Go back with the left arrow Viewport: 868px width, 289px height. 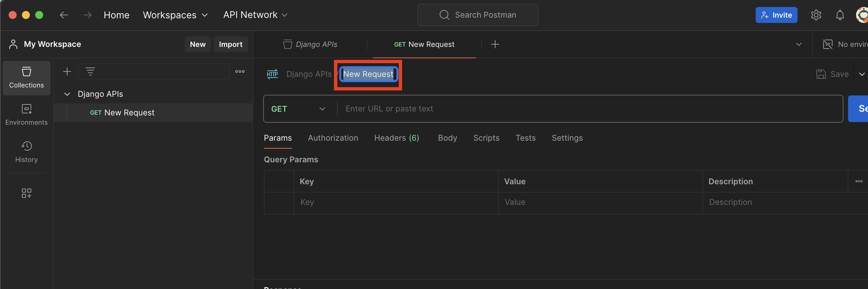click(x=64, y=15)
